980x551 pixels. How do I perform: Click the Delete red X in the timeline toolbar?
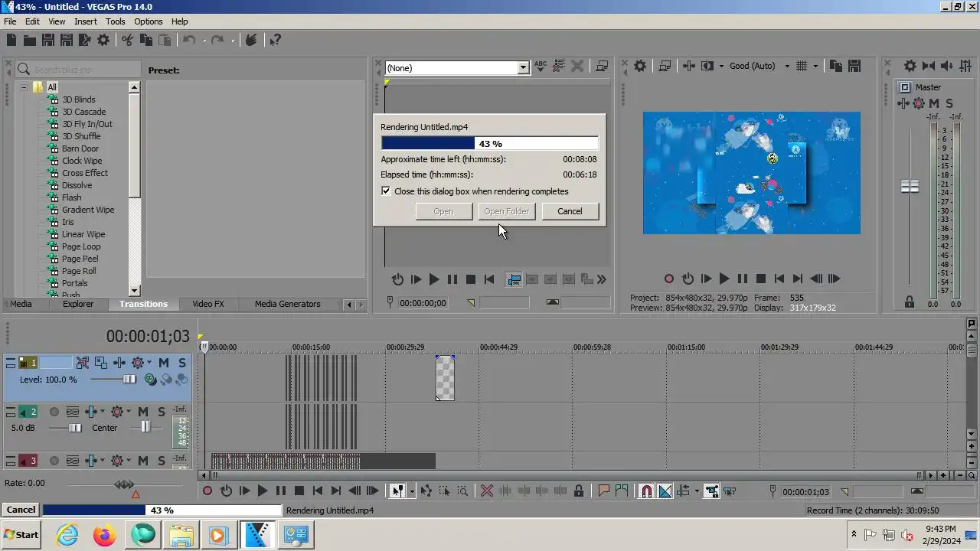487,491
